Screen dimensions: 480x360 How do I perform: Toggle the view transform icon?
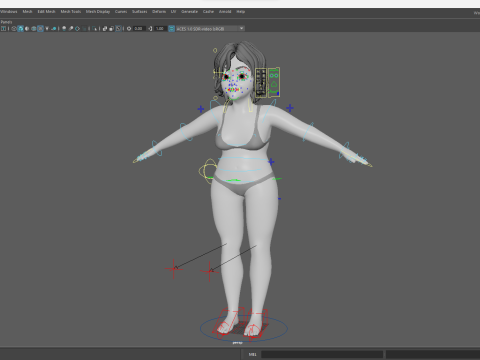(171, 29)
